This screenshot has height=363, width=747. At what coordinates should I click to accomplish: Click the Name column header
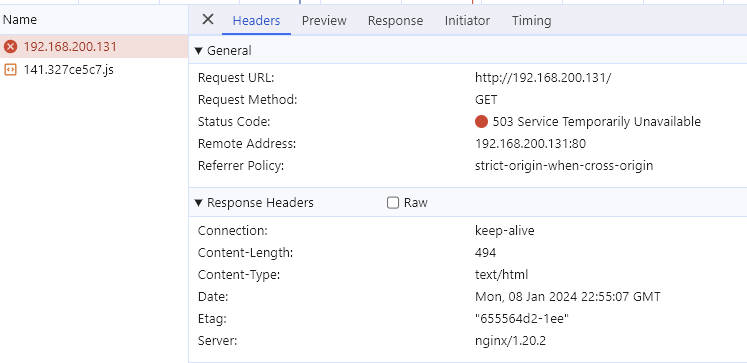20,20
